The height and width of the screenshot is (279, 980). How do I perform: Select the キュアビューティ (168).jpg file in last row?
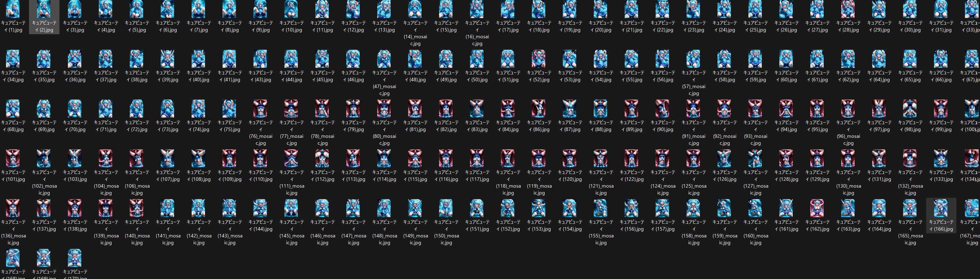coord(13,258)
